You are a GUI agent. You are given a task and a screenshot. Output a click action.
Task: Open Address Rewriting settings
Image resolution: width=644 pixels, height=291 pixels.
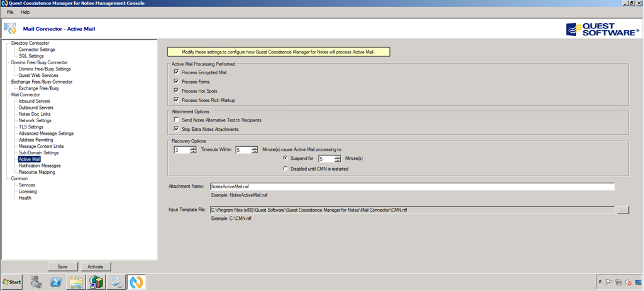point(36,140)
